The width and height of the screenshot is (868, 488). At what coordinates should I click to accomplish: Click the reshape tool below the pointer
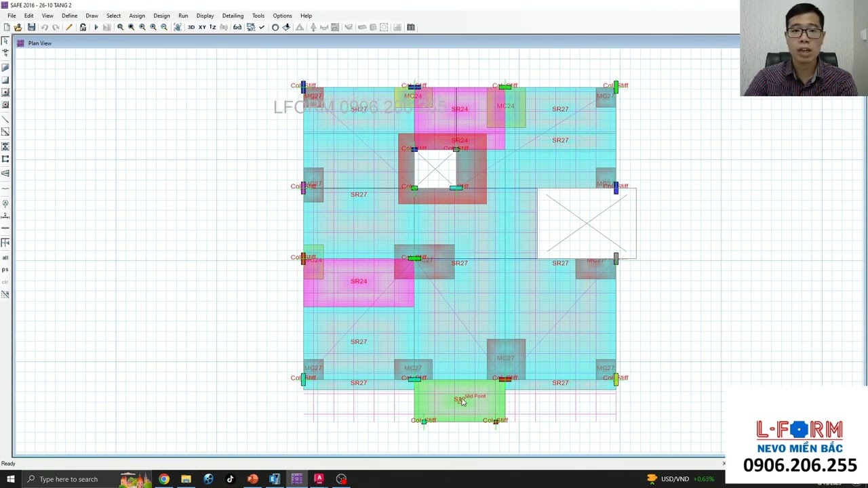click(5, 54)
